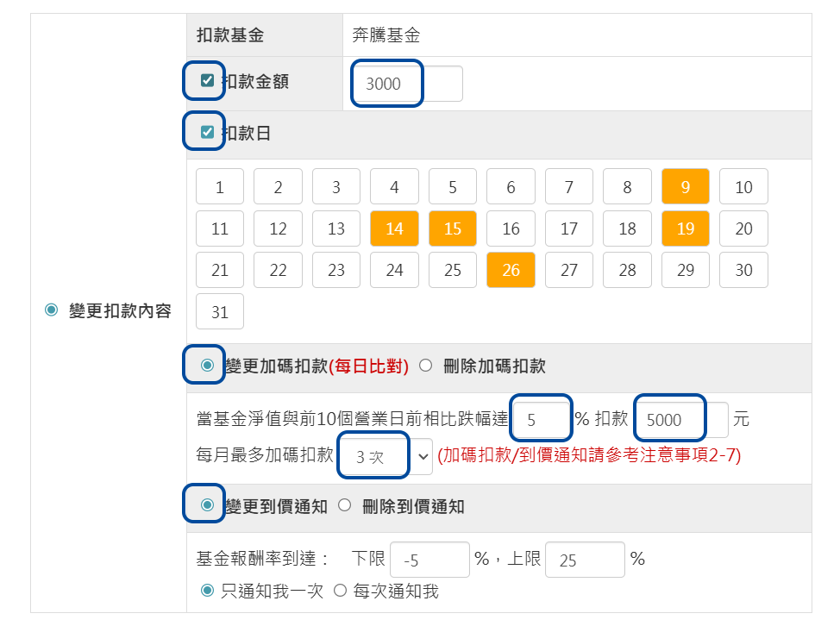
Task: Deselect highlighted day 9 button
Action: tap(685, 187)
